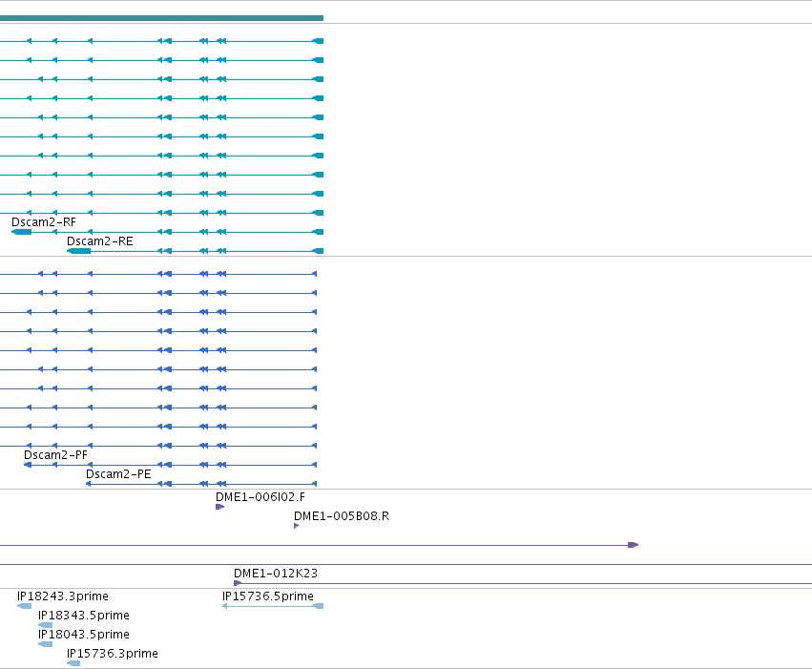Select the IP18343.5prime EST label
Image resolution: width=812 pixels, height=669 pixels.
coord(83,616)
